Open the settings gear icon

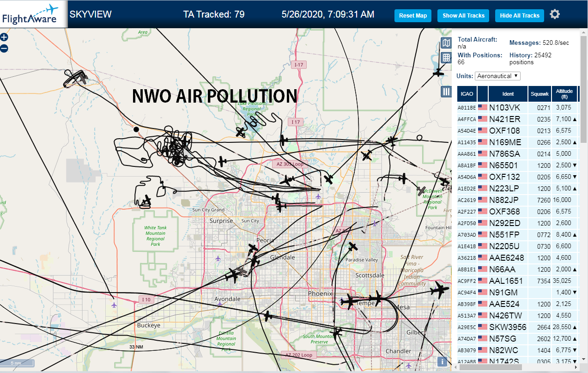coord(555,14)
